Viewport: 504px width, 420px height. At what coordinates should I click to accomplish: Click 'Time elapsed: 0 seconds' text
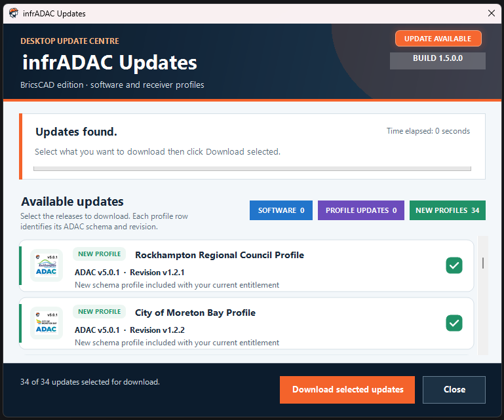click(428, 131)
